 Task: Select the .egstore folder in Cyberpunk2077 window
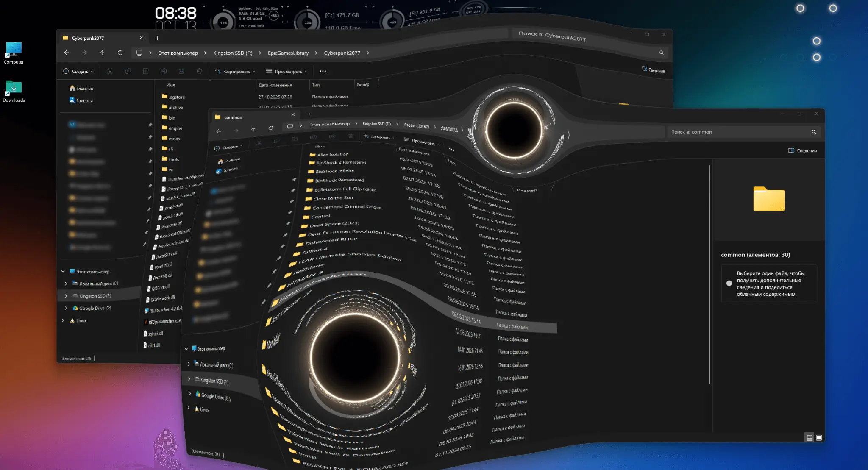[173, 97]
